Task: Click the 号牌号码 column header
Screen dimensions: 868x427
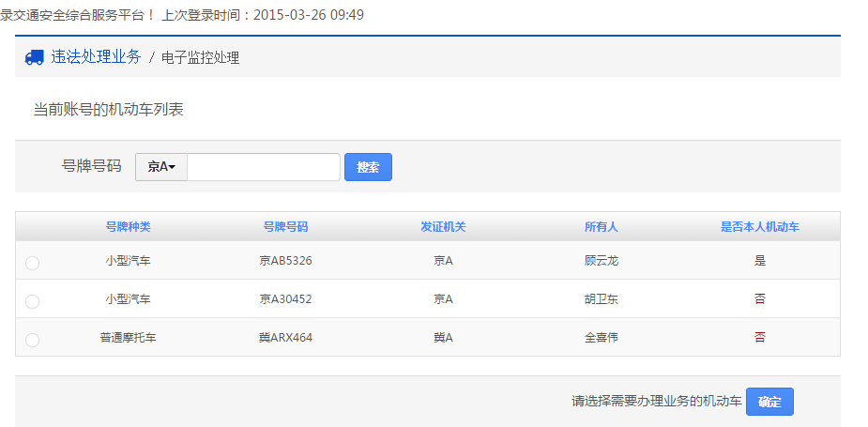Action: (x=285, y=227)
